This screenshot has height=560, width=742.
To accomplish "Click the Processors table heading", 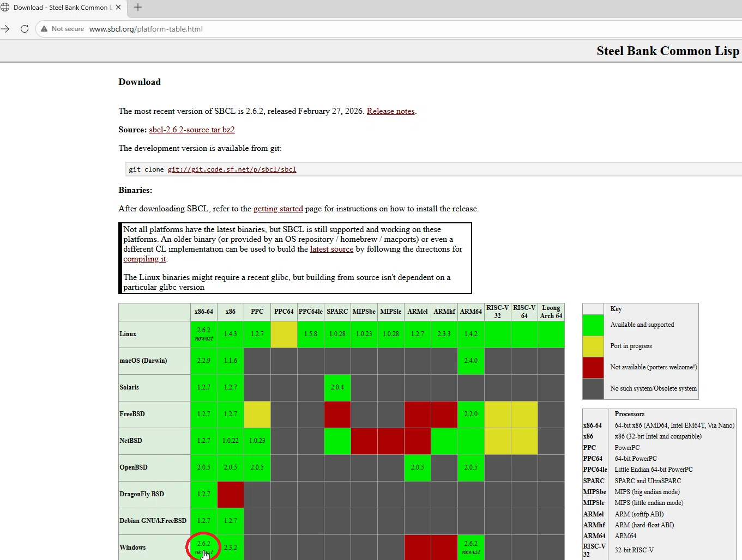I will (x=629, y=414).
